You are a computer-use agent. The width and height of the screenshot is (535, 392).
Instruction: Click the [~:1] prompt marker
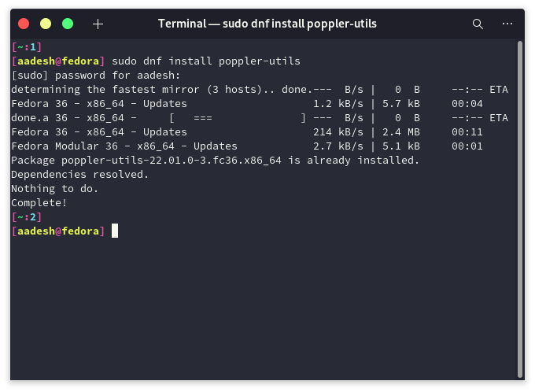click(27, 46)
